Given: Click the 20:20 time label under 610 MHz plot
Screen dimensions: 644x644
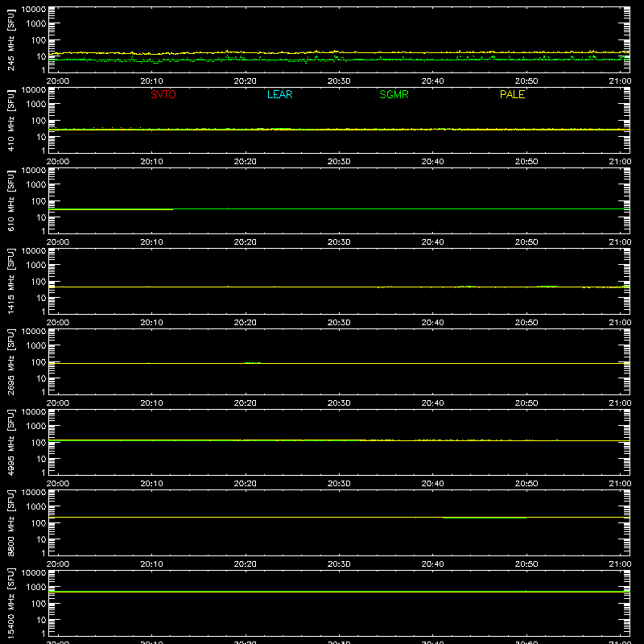Looking at the screenshot, I should [246, 242].
